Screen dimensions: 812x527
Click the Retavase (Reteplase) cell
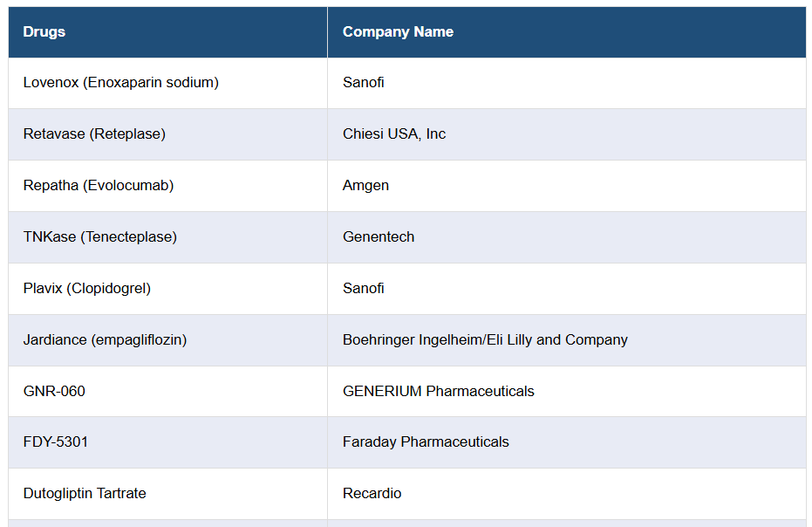pyautogui.click(x=94, y=133)
